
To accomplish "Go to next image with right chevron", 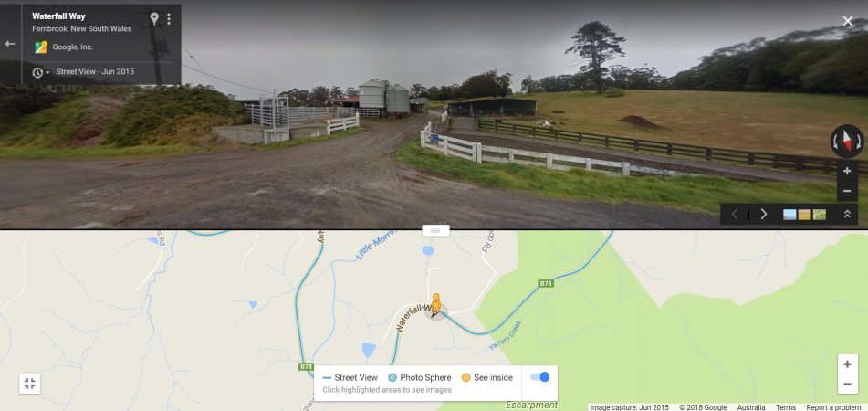I will [x=763, y=214].
